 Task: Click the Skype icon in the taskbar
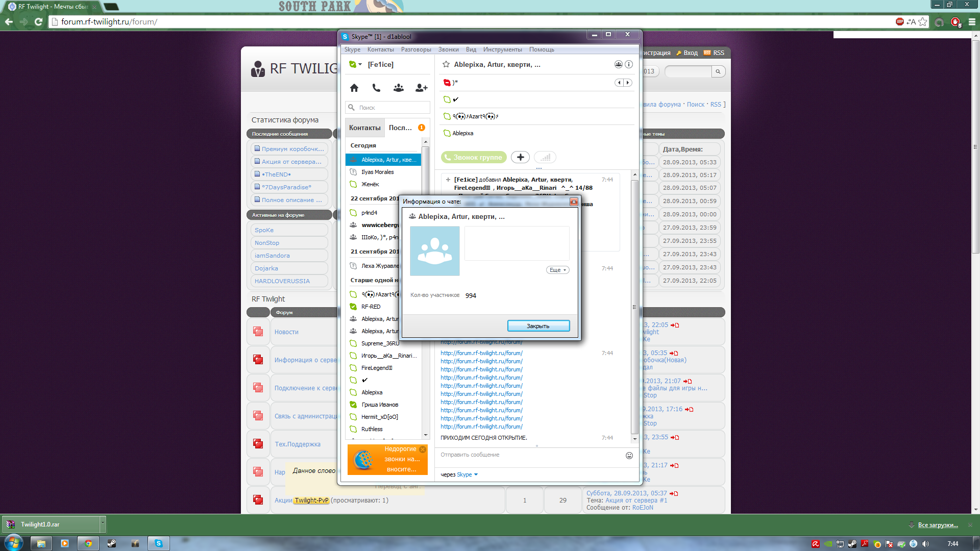(x=159, y=543)
